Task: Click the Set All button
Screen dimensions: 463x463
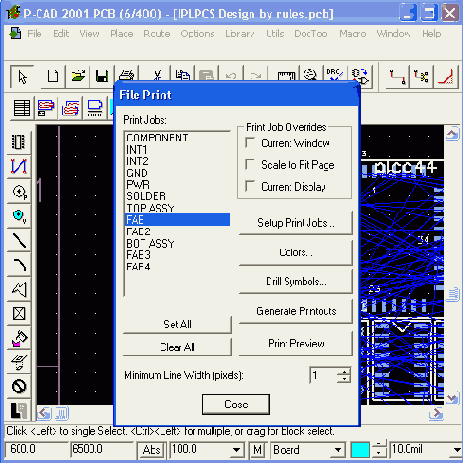Action: [177, 324]
